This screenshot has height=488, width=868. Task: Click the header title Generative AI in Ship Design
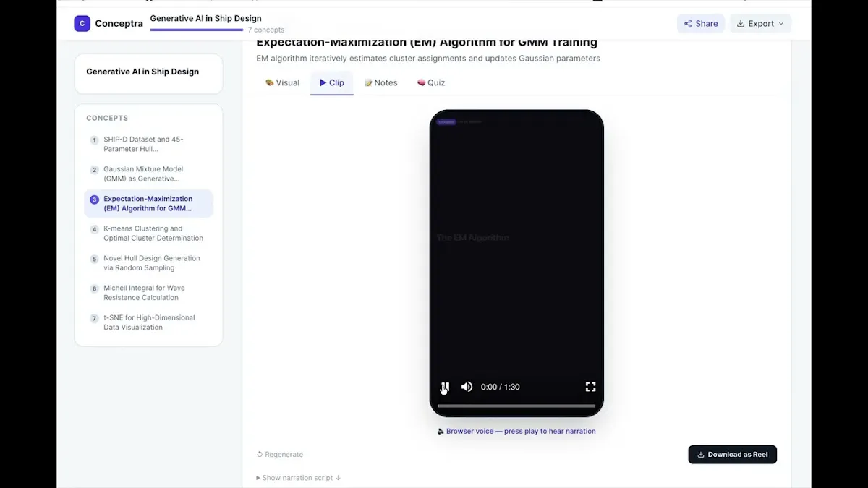(x=206, y=18)
